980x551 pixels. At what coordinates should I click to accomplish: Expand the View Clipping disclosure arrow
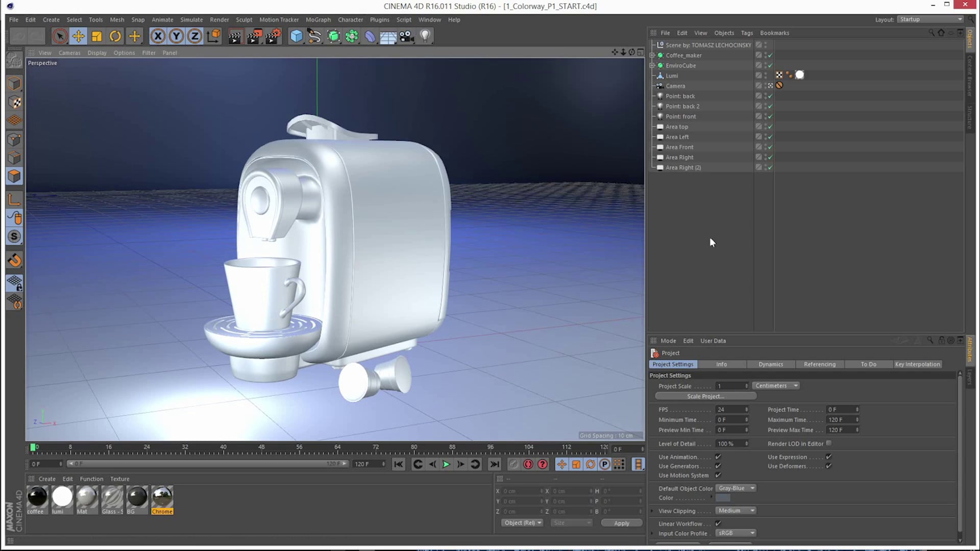652,511
